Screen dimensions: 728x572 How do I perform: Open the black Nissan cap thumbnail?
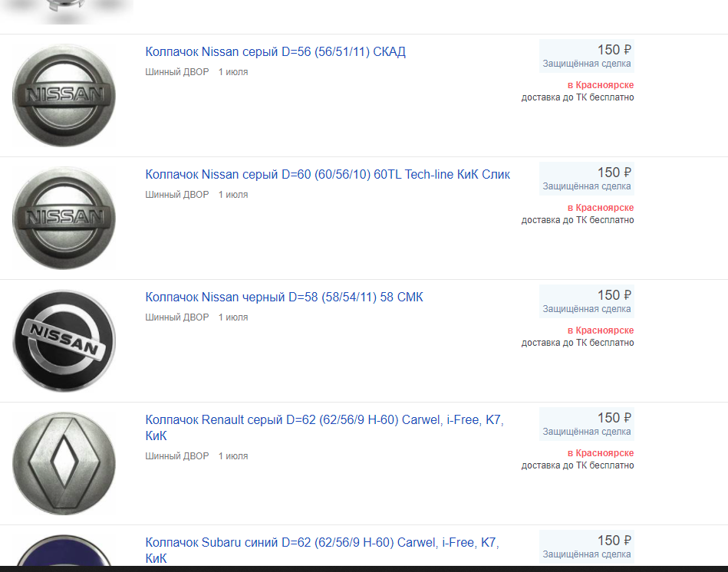[64, 340]
